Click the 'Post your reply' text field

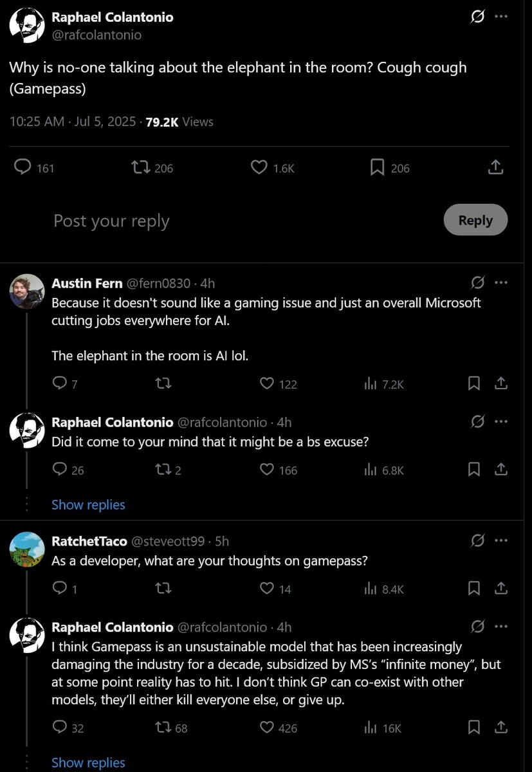pos(111,221)
